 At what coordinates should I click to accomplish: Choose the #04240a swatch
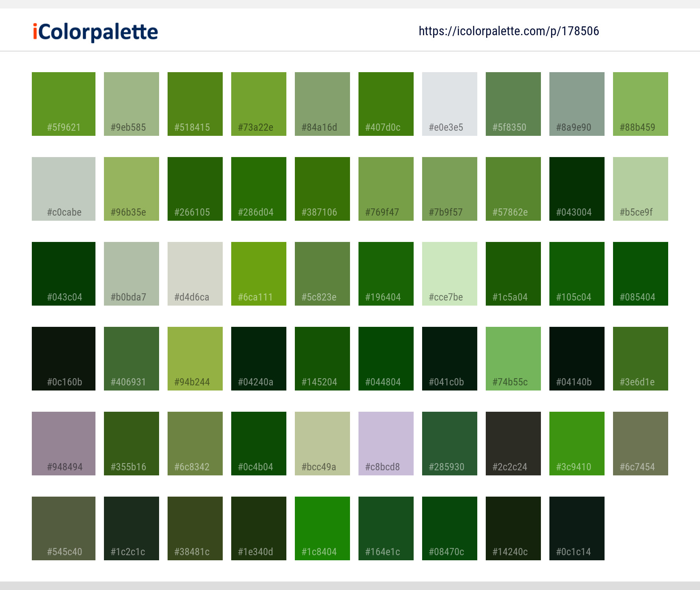[259, 359]
